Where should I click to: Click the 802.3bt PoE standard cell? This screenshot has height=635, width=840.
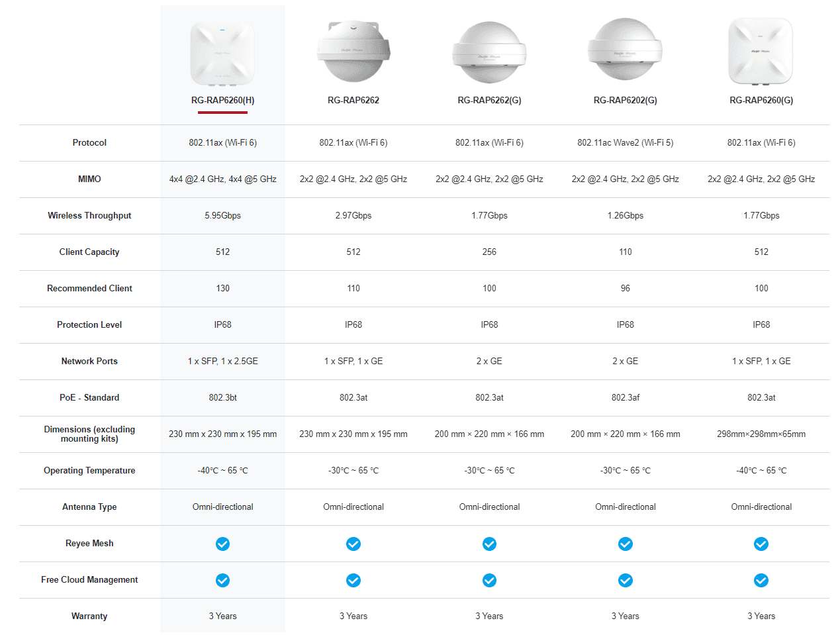pyautogui.click(x=222, y=397)
